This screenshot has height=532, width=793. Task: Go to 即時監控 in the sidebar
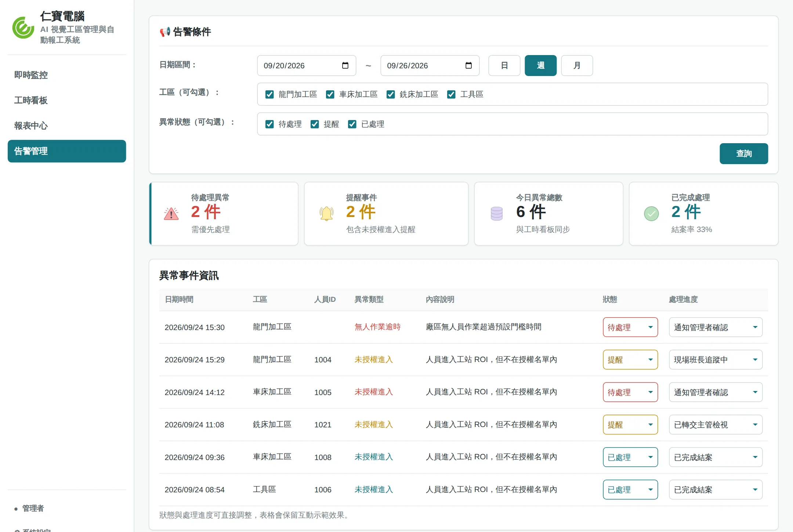point(67,75)
